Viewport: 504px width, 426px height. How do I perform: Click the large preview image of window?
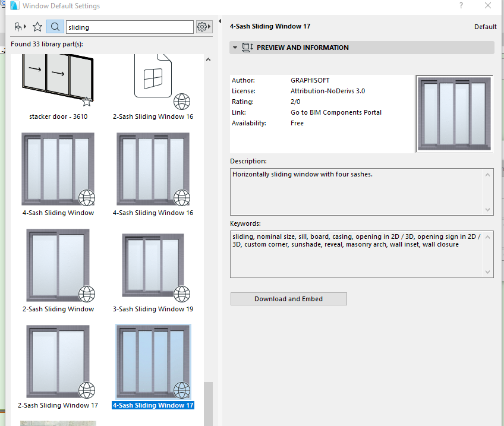[x=454, y=113]
